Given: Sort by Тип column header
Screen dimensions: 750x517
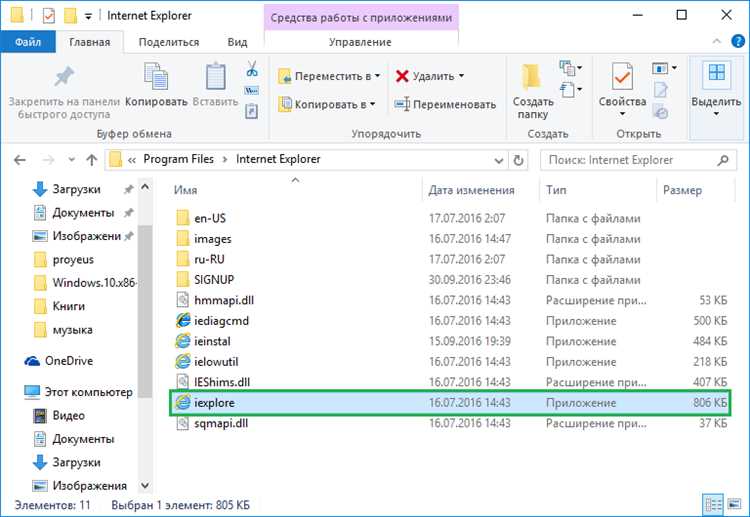Looking at the screenshot, I should point(556,190).
